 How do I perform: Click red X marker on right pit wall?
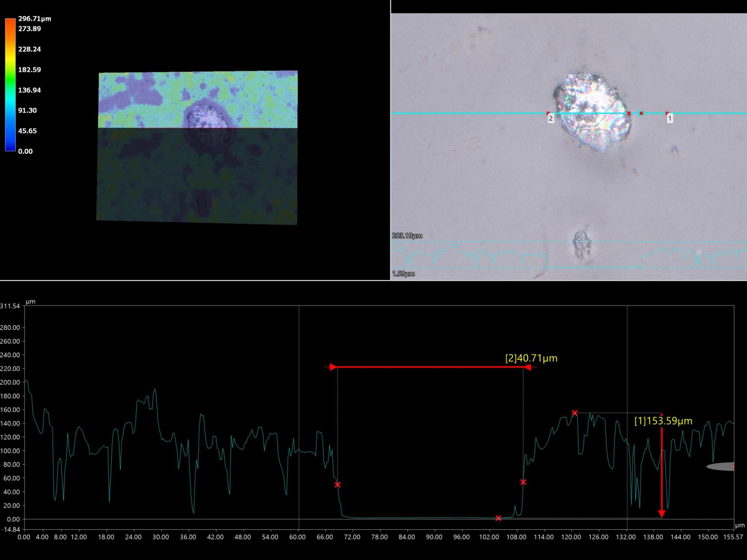523,482
